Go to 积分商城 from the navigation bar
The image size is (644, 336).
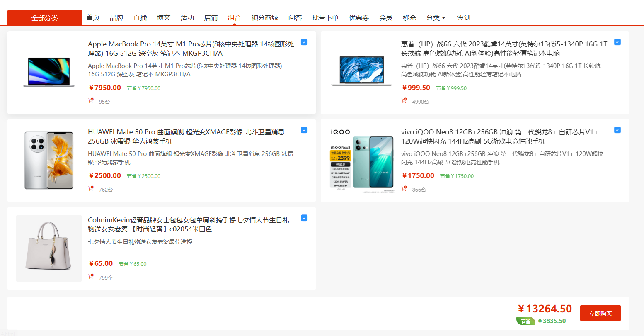[264, 17]
